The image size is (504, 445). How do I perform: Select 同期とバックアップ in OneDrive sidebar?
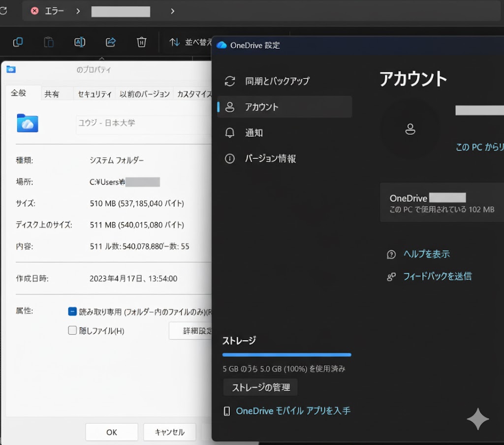tap(277, 81)
